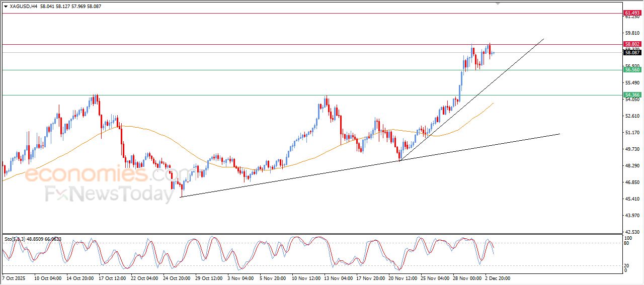Click the 7 Oct 2025 date label
644x285 pixels.
click(x=14, y=278)
